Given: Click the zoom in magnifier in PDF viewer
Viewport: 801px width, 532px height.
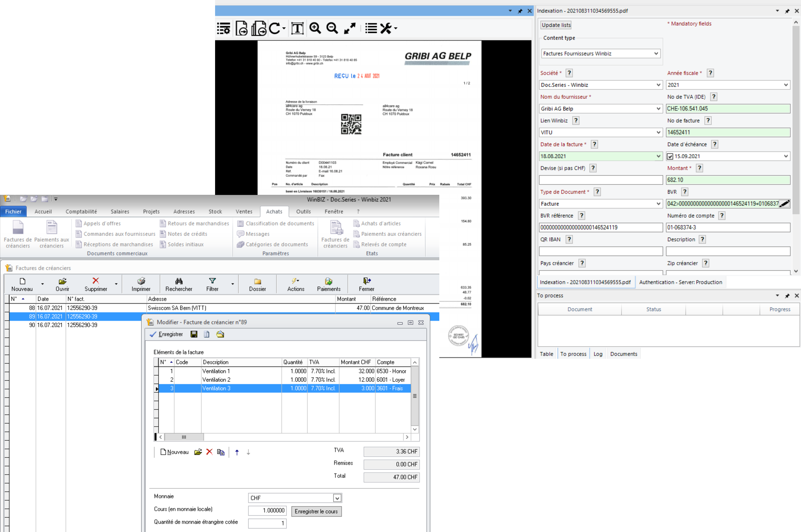Looking at the screenshot, I should 315,28.
